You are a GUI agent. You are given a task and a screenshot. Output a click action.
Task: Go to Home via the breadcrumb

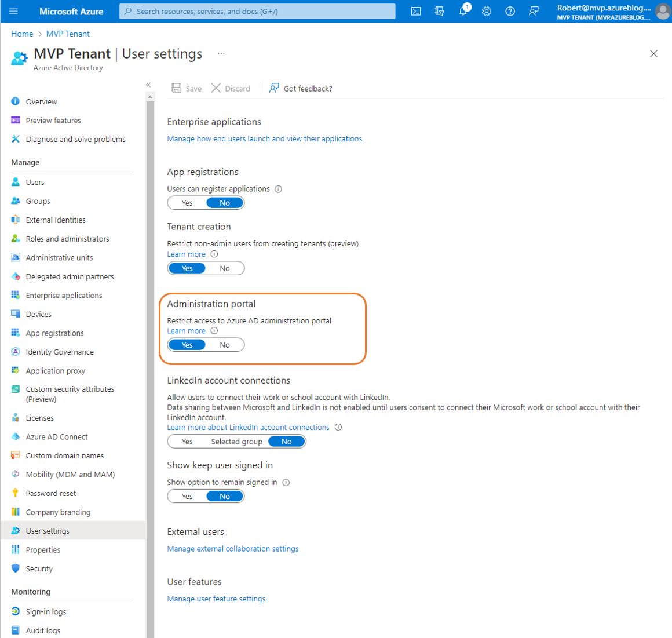pyautogui.click(x=21, y=34)
